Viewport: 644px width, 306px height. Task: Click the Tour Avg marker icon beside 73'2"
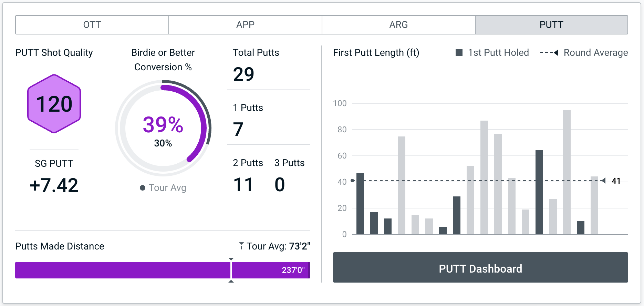241,246
